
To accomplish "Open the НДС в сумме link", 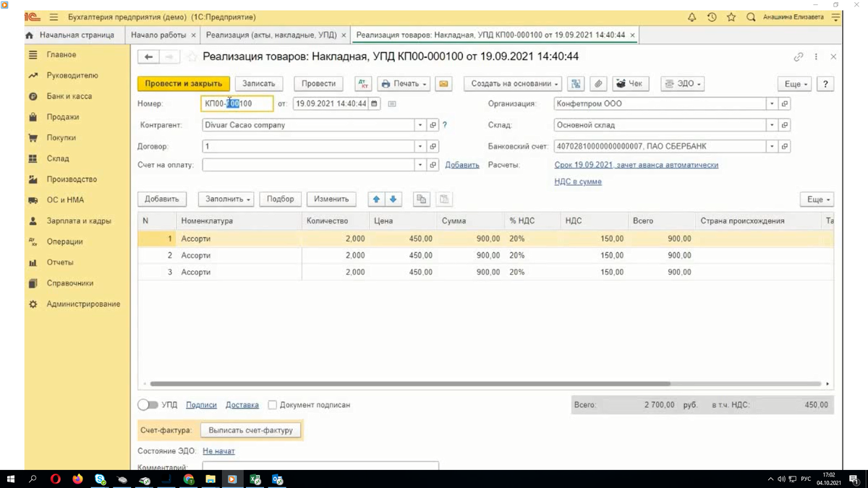I will [x=578, y=181].
